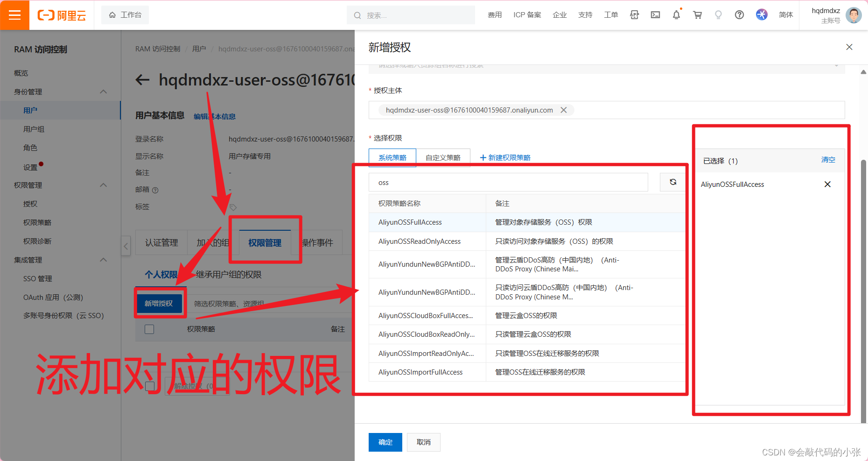Switch to the 系统策略 tab
The image size is (868, 461).
pos(392,158)
